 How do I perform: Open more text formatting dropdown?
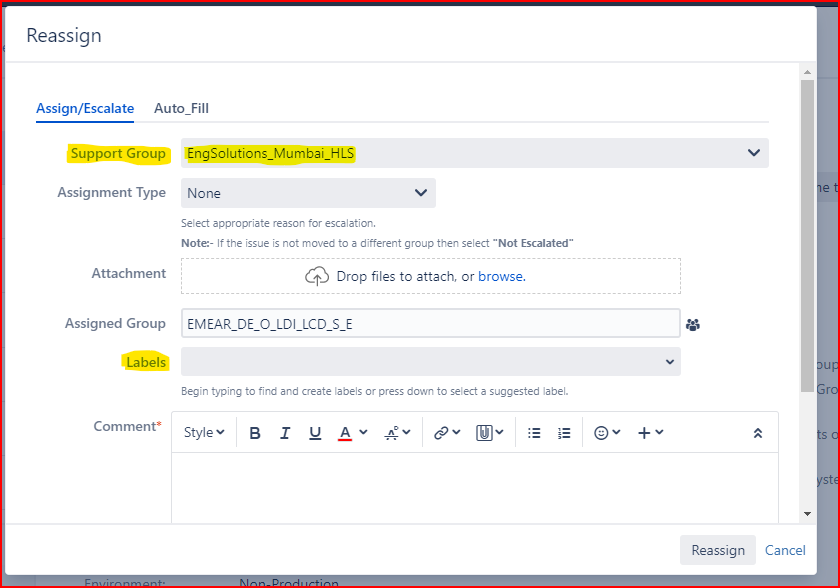pyautogui.click(x=398, y=433)
